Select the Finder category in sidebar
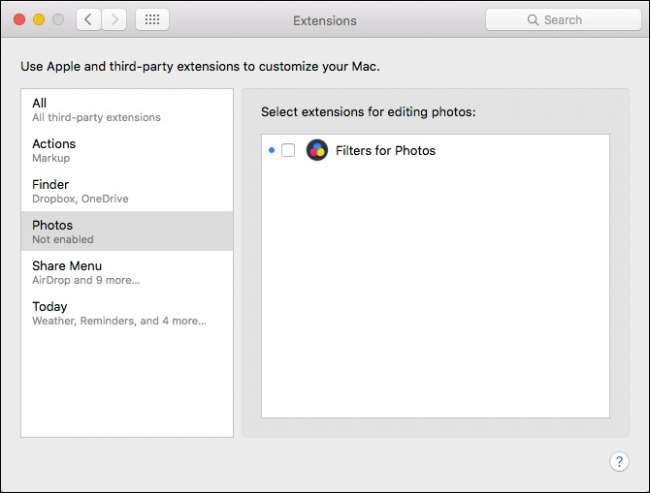 click(127, 191)
